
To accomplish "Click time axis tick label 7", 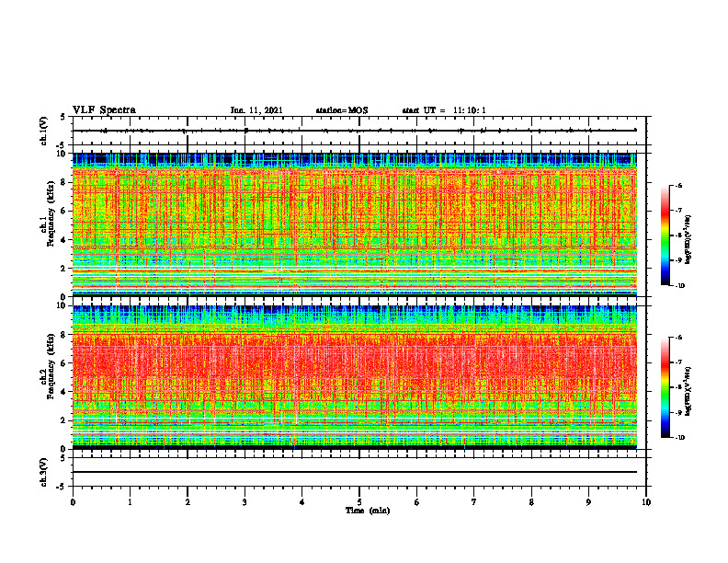I will [474, 502].
